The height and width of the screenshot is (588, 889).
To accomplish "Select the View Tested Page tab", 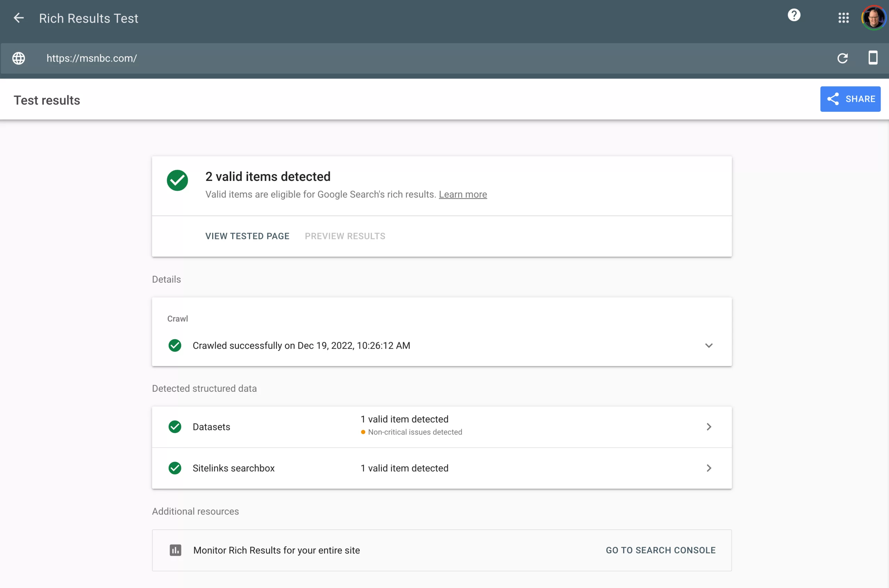I will (247, 236).
